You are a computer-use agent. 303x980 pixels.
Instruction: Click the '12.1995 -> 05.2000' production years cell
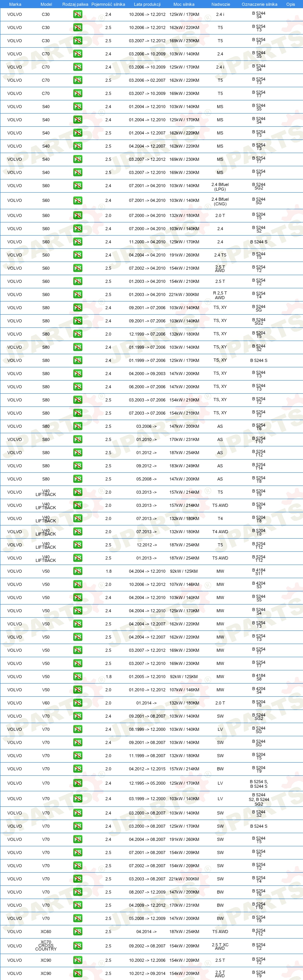[147, 783]
